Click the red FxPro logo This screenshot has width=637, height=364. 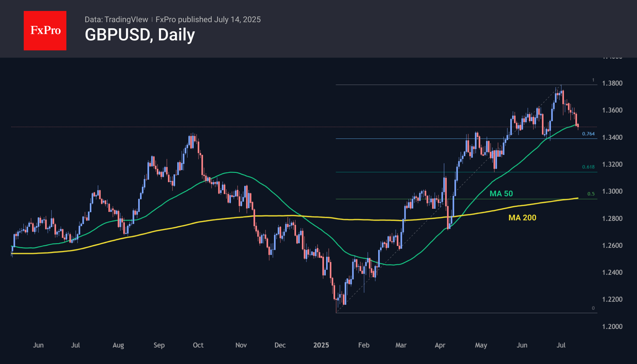[45, 30]
